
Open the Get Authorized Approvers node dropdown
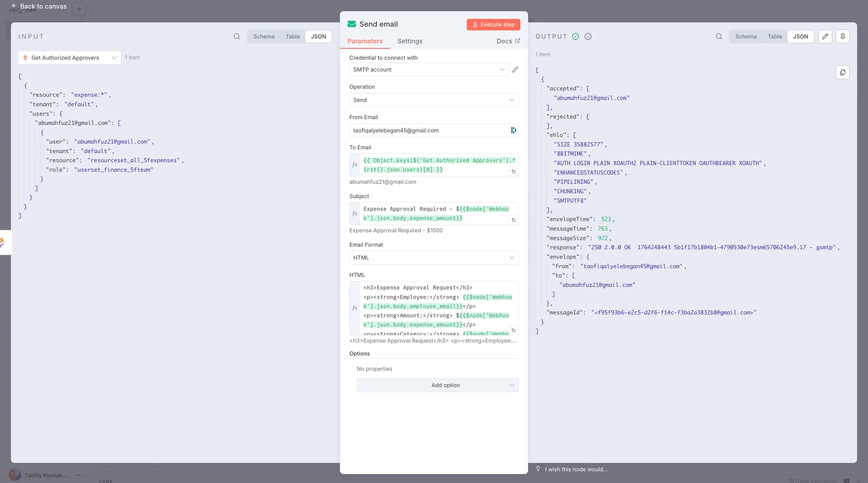pyautogui.click(x=70, y=58)
